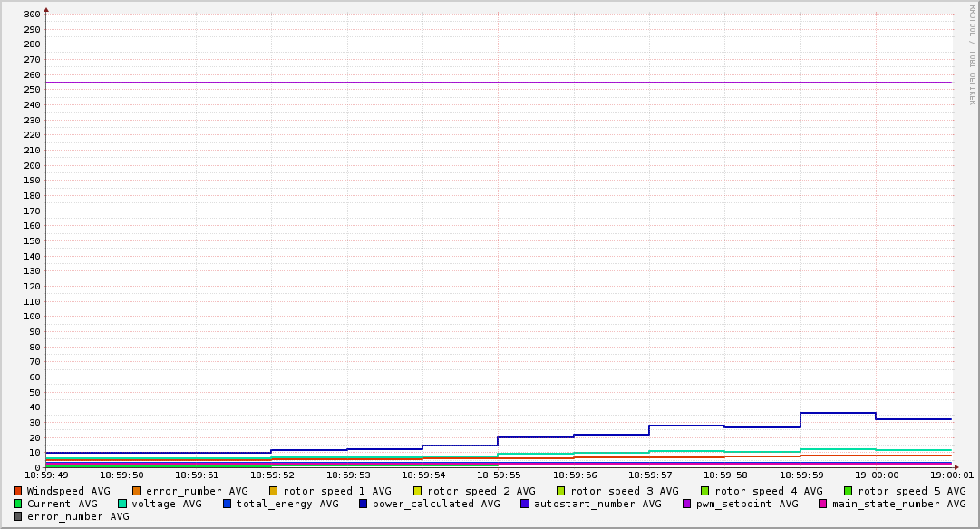Select the purple pwm_setpoint AVG swatch
This screenshot has height=529, width=980.
coord(686,504)
